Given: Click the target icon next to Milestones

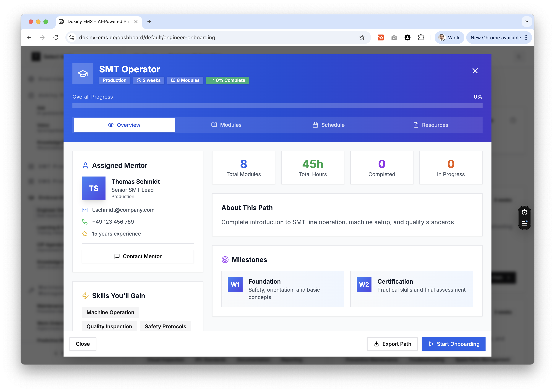Looking at the screenshot, I should point(225,260).
